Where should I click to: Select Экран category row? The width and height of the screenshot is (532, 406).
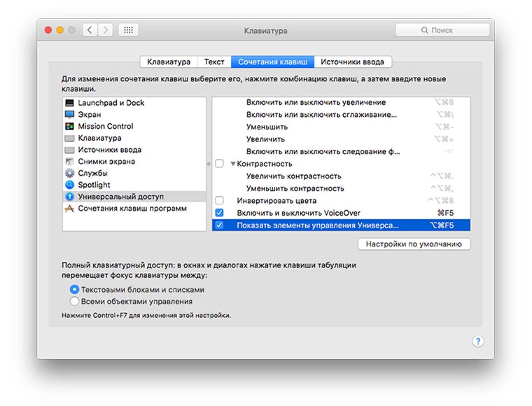point(134,114)
